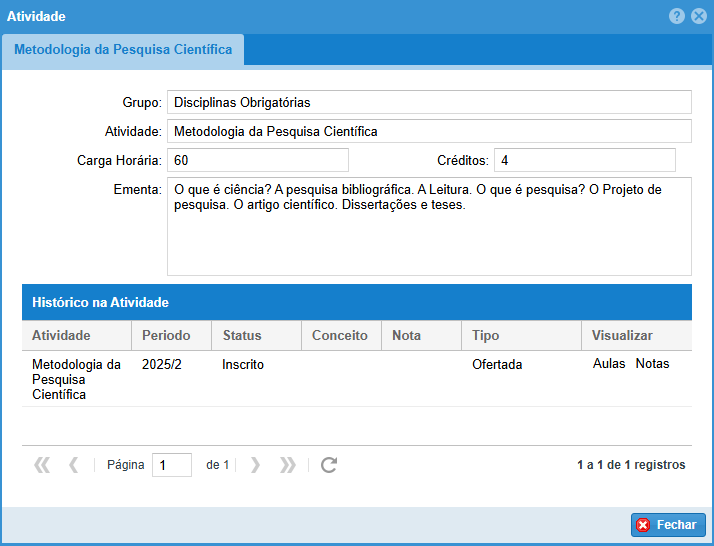Sort by Tipo column header
Viewport: 714px width, 546px height.
click(x=486, y=336)
